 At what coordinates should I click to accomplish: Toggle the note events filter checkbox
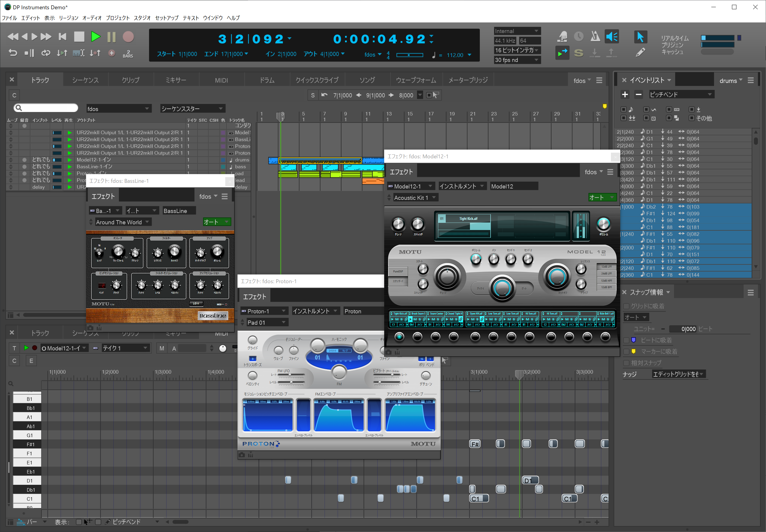pos(624,109)
